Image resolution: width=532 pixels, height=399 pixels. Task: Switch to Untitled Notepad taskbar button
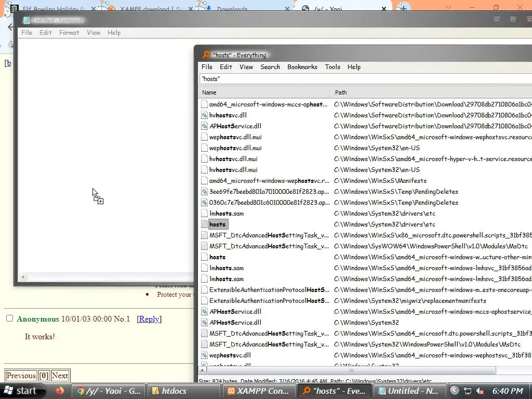point(410,391)
